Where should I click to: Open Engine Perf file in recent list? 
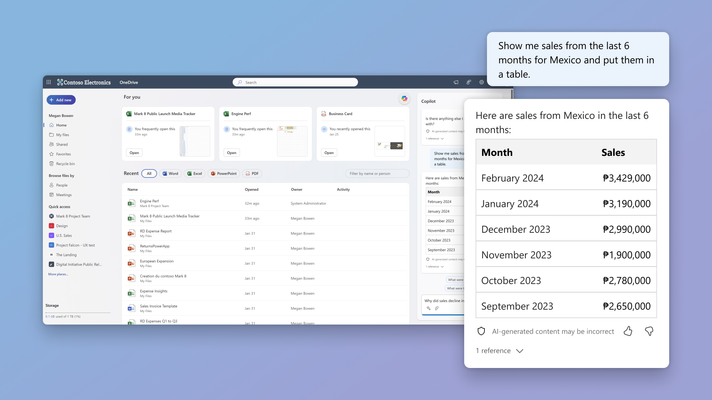[x=149, y=201]
